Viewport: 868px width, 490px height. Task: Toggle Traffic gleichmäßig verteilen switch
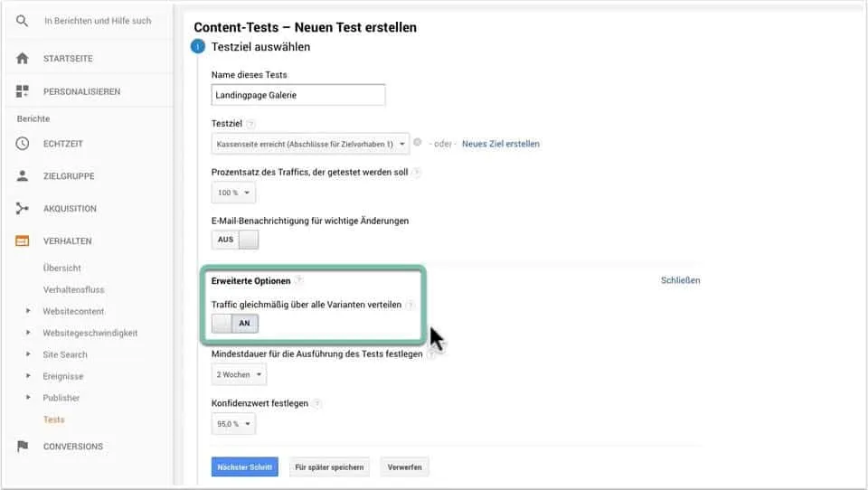[235, 323]
